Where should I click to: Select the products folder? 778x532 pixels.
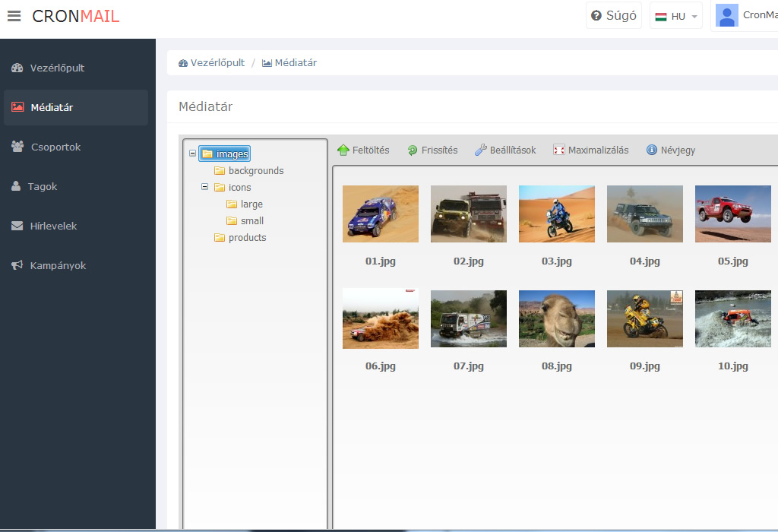pyautogui.click(x=247, y=238)
